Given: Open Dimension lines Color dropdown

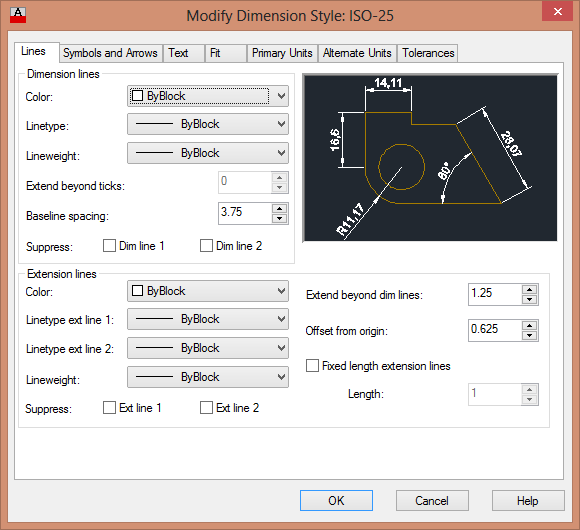Looking at the screenshot, I should pyautogui.click(x=208, y=96).
